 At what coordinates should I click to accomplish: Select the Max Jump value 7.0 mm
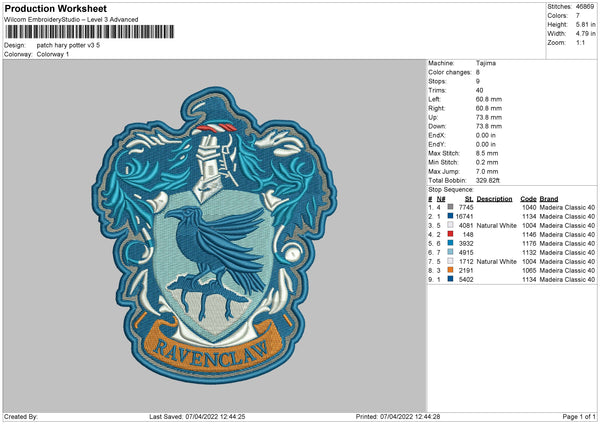coord(487,171)
